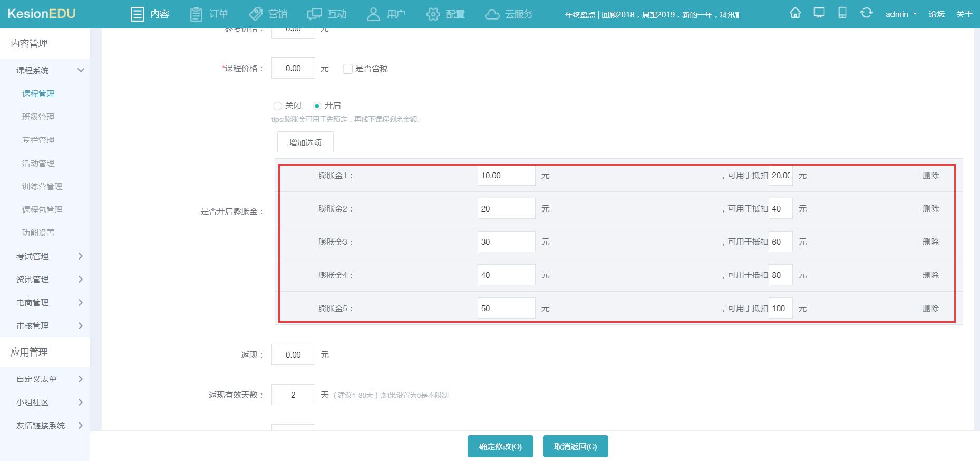The height and width of the screenshot is (461, 980).
Task: Select 训练营管理 in the sidebar
Action: pos(42,186)
